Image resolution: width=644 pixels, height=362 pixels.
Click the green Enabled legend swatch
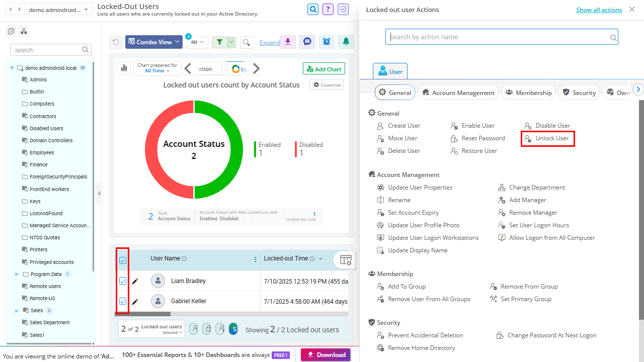point(256,149)
